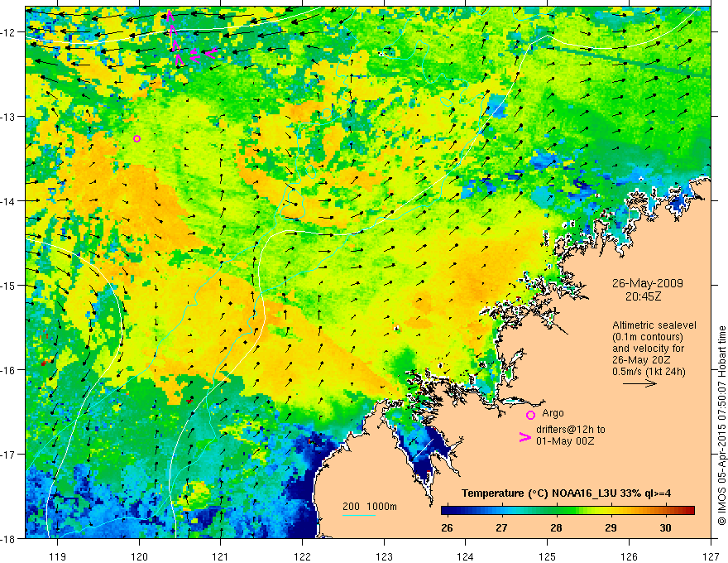Screen dimensions: 728x563
Task: Click latitude axis label -13
Action: 8,117
